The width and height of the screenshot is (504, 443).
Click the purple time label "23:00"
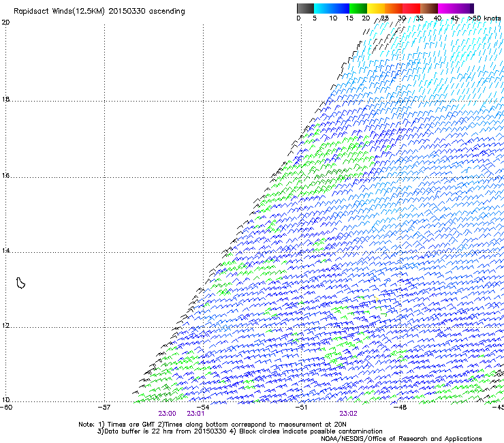click(x=167, y=414)
